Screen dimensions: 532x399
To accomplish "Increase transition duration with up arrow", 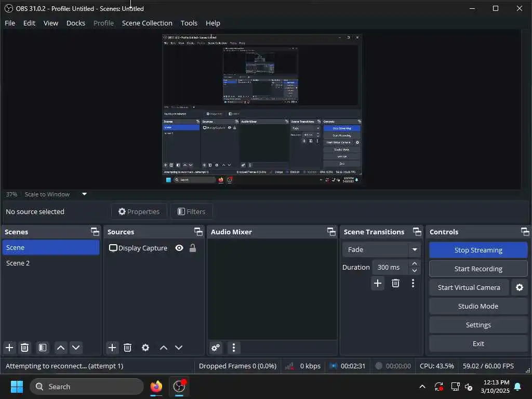I will (414, 263).
